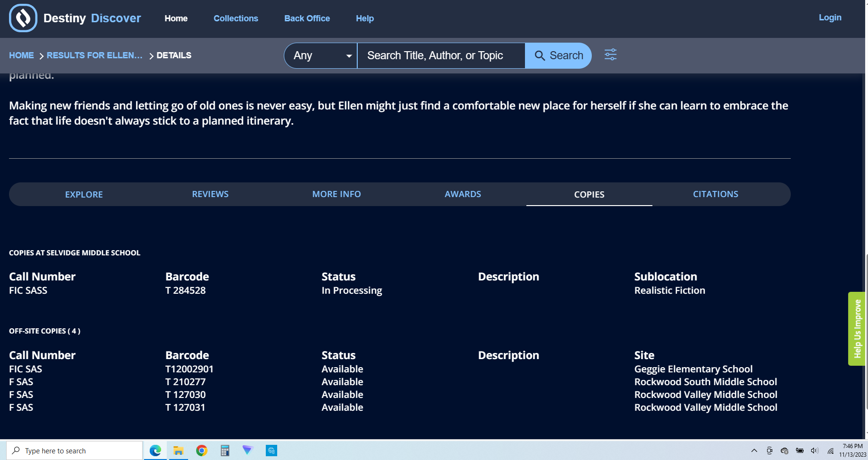Switch to the AWARDS tab
This screenshot has height=460, width=868.
(463, 194)
